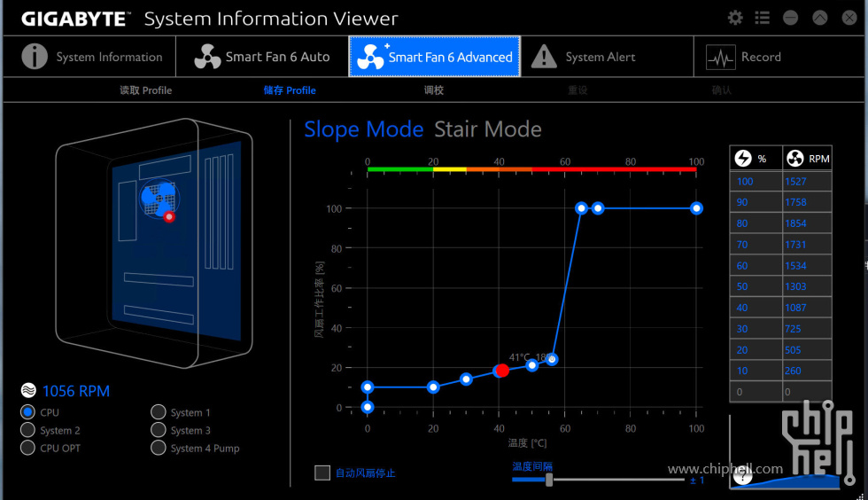Screen dimensions: 868x500
Task: Click the Smart Fan 6 Auto fan icon
Action: (x=207, y=57)
